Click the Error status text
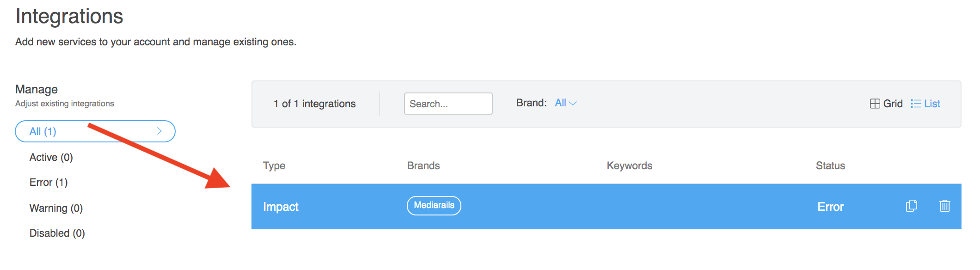Viewport: 980px width, 270px height. [x=830, y=207]
